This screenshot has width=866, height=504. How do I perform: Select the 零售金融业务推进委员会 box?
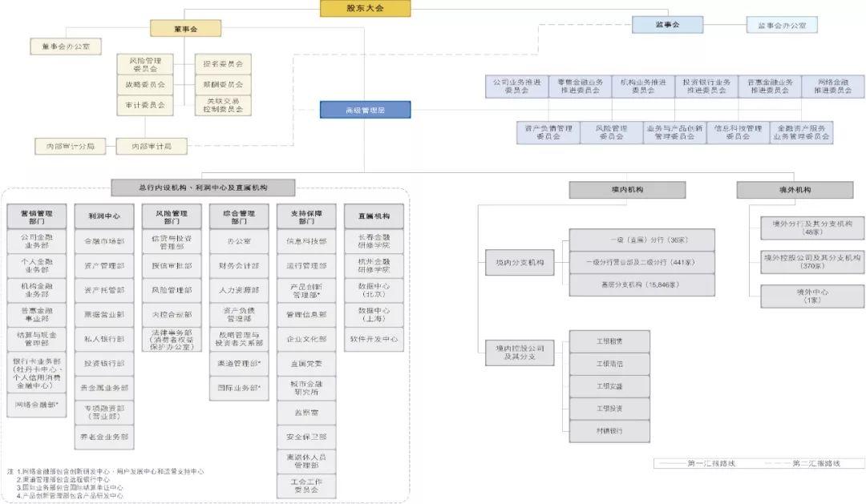pyautogui.click(x=581, y=87)
